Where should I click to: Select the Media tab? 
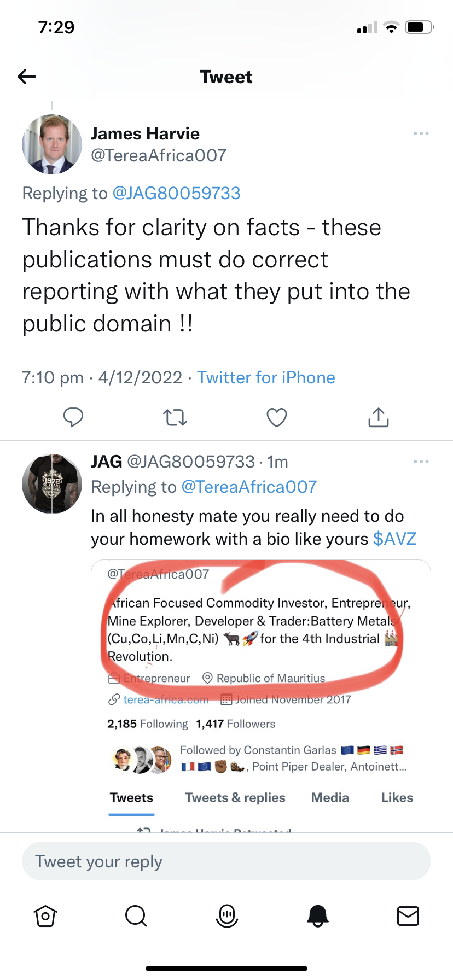point(330,798)
